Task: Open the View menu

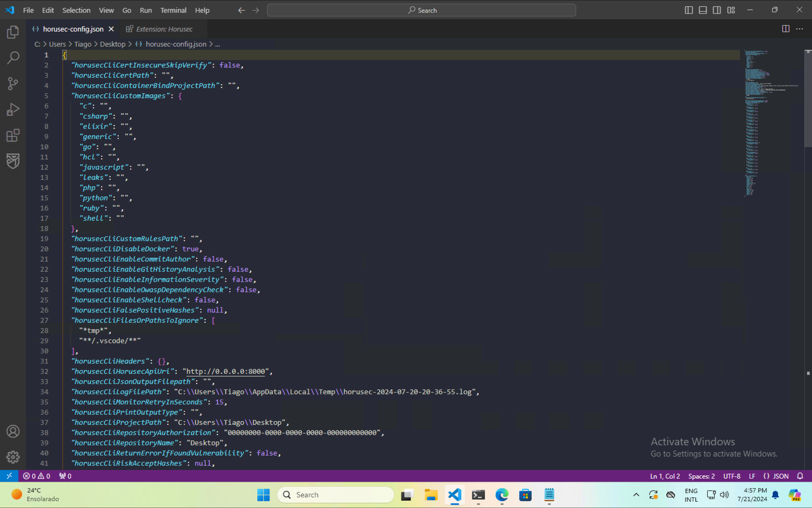Action: coord(106,10)
